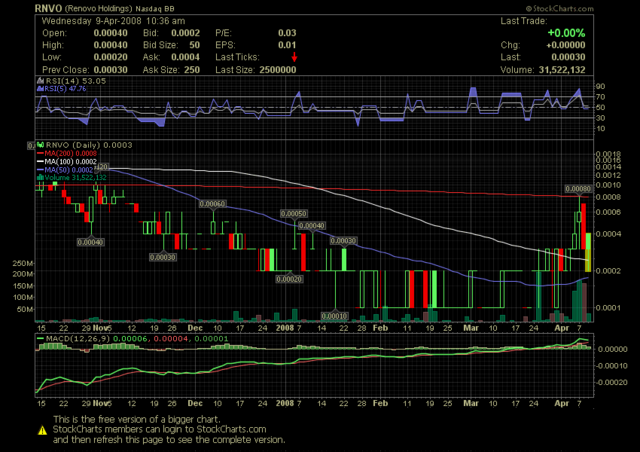Click the RNVO ticker symbol heading

pyautogui.click(x=48, y=8)
